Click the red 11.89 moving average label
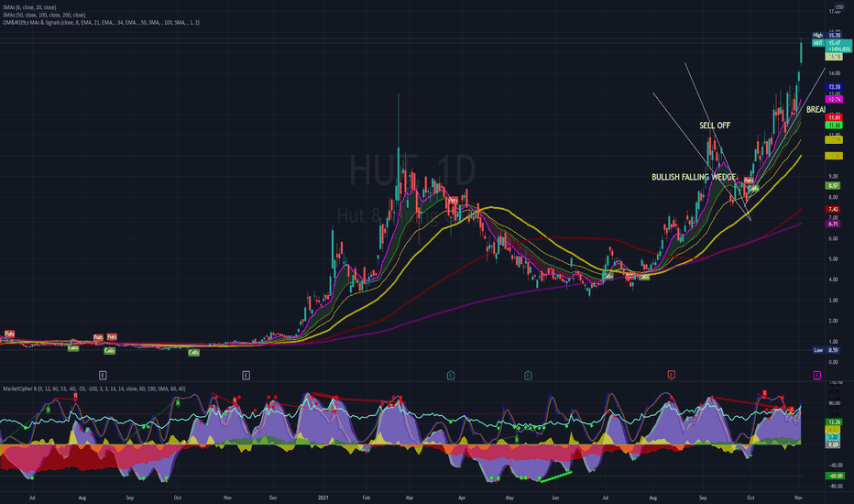This screenshot has width=854, height=504. pyautogui.click(x=834, y=117)
